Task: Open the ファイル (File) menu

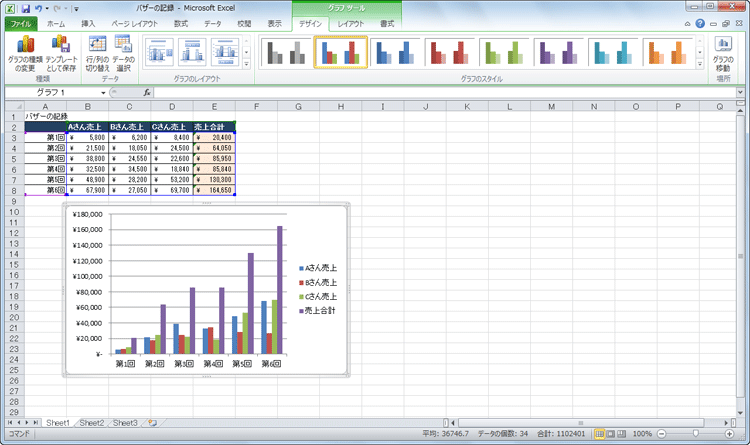Action: click(x=20, y=22)
